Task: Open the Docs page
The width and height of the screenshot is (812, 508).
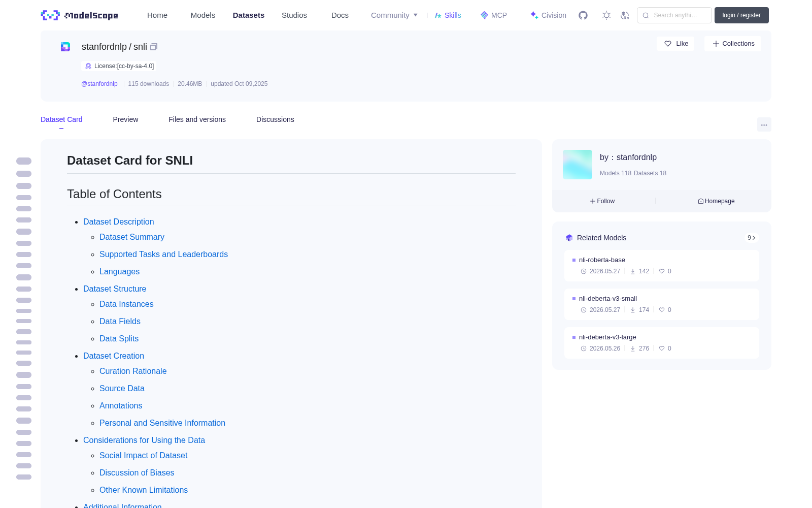Action: pos(340,15)
